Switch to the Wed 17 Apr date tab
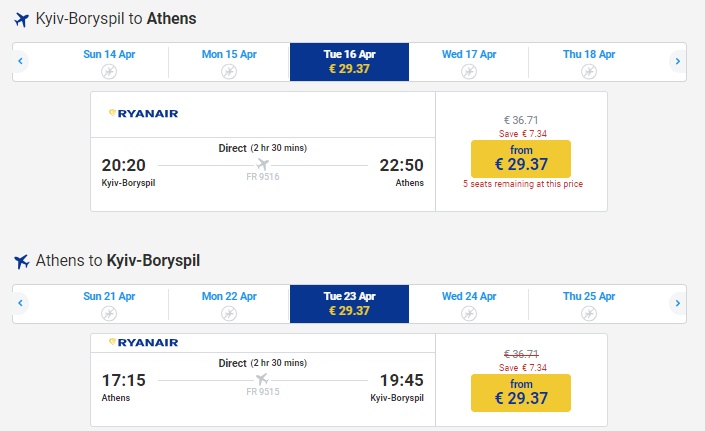 pyautogui.click(x=469, y=62)
